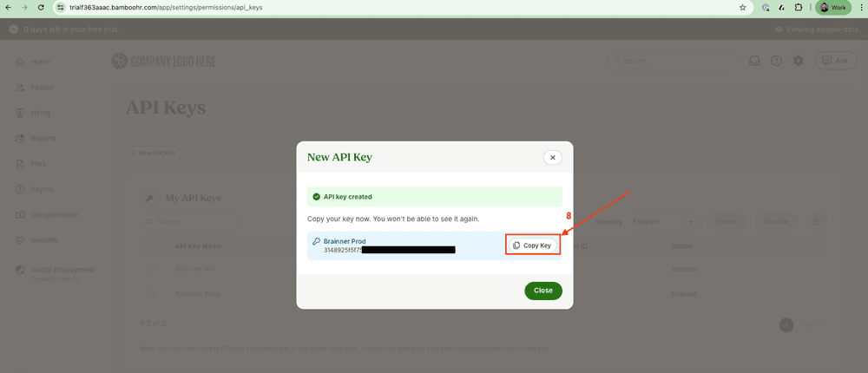Screen dimensions: 868x373
Task: Select the address bar URL
Action: click(x=166, y=8)
